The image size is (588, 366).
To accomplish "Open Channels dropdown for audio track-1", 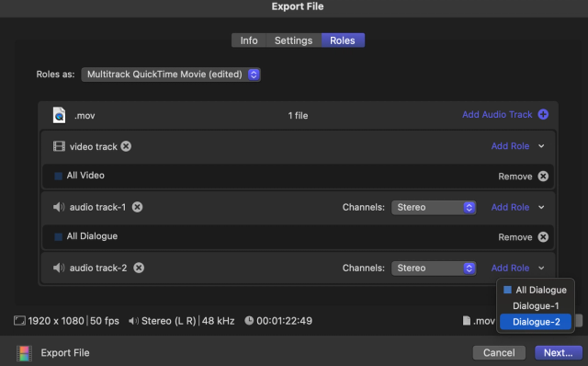I will [434, 207].
